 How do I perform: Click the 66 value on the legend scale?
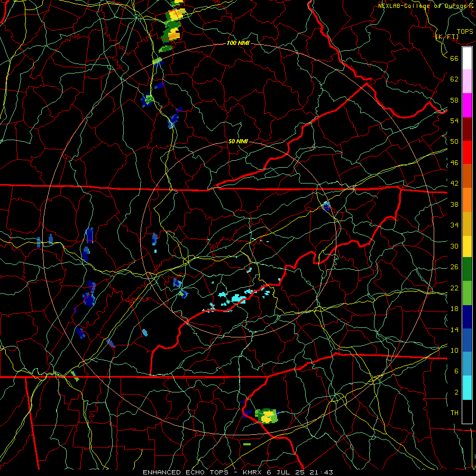point(454,58)
